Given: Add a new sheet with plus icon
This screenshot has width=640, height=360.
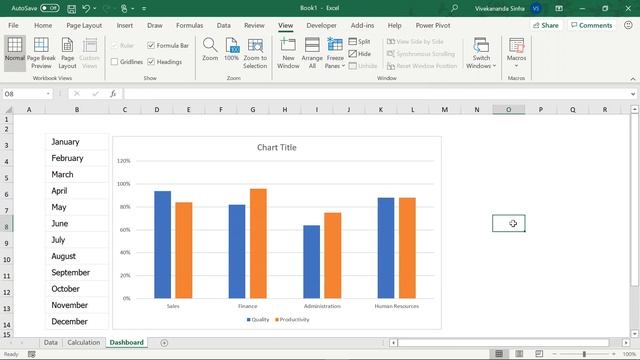Looking at the screenshot, I should (x=164, y=343).
